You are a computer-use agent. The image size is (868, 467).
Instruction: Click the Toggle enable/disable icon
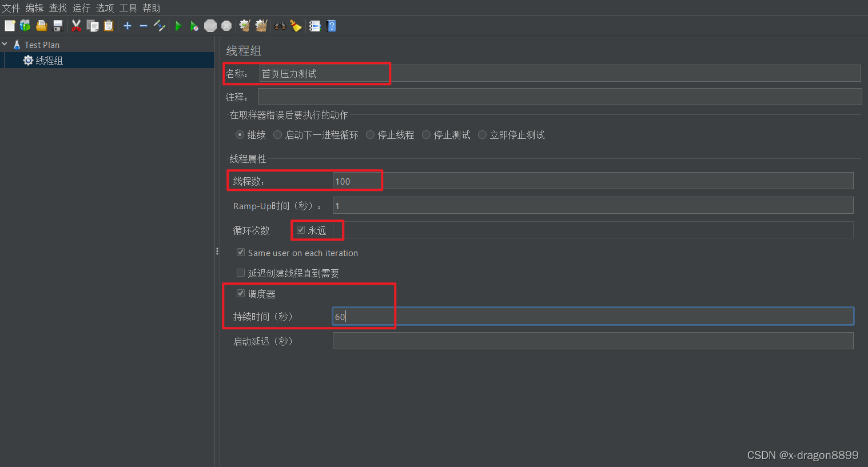[x=160, y=26]
